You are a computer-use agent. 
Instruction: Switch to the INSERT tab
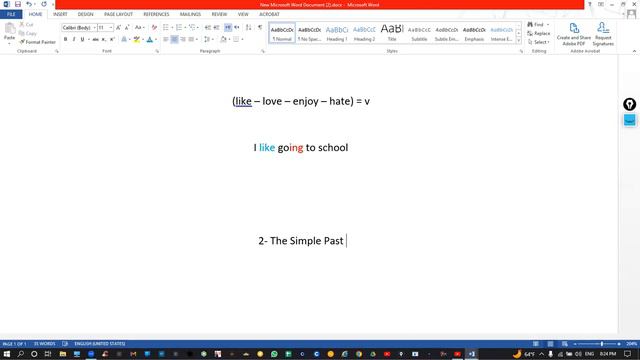pyautogui.click(x=60, y=14)
